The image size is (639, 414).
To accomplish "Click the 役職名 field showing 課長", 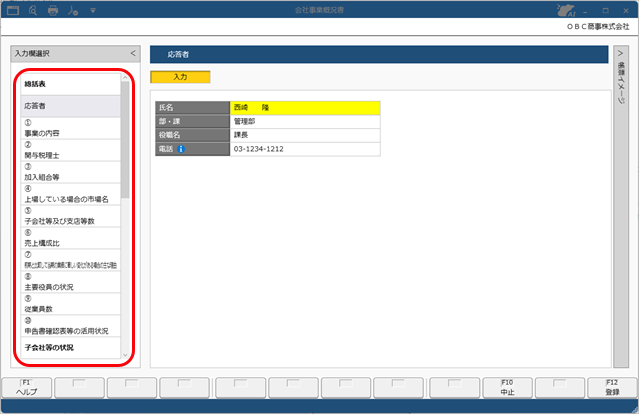I will pos(305,135).
